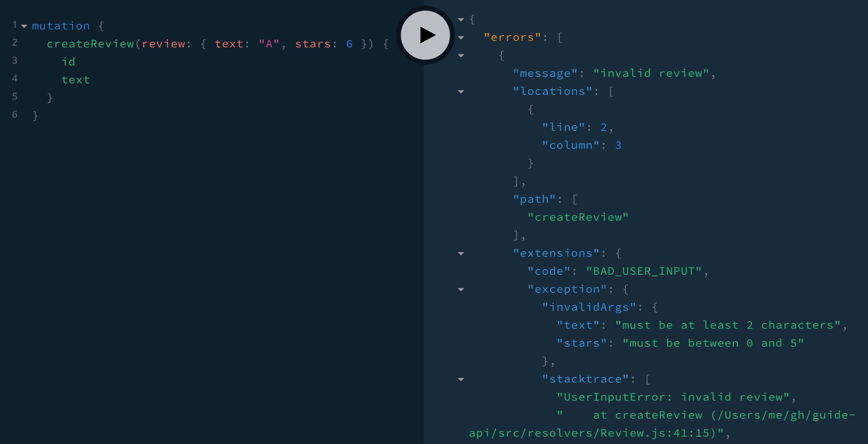Collapse the first error object arrow
This screenshot has height=444, width=868.
(x=461, y=56)
